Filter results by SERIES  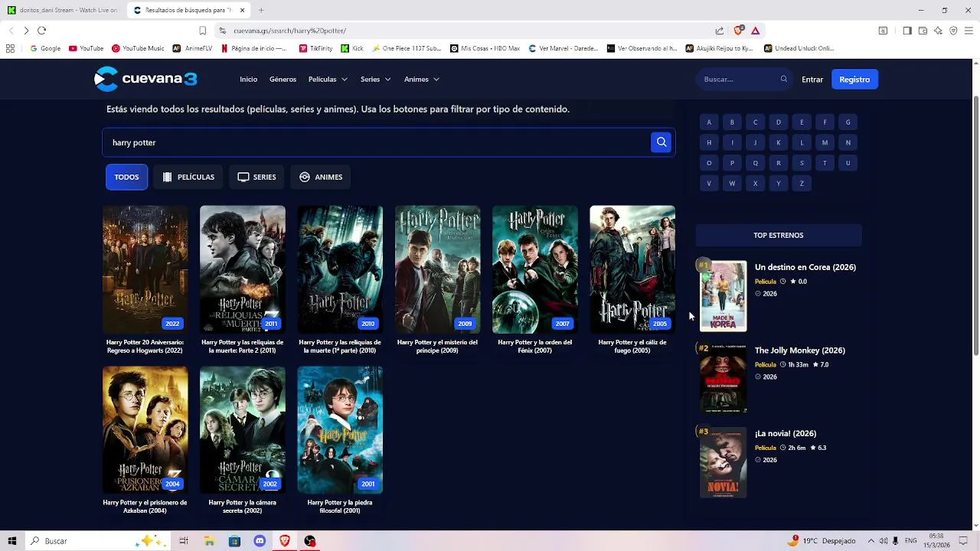(256, 177)
